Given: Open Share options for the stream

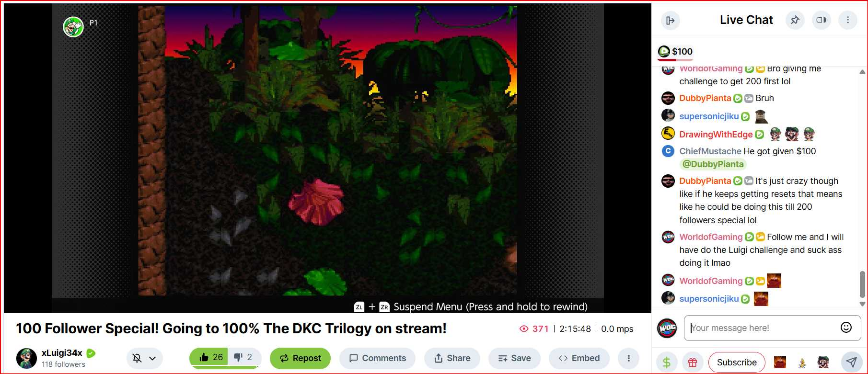Looking at the screenshot, I should 452,358.
